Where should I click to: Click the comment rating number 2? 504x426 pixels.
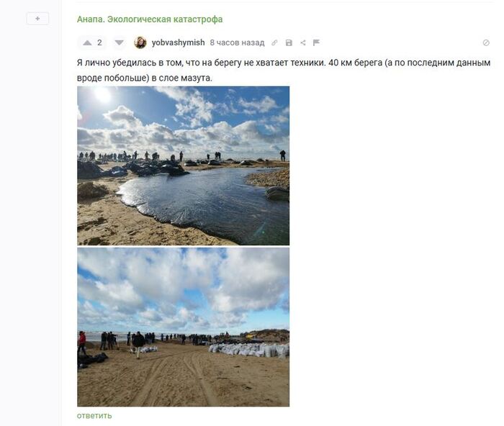(x=99, y=42)
